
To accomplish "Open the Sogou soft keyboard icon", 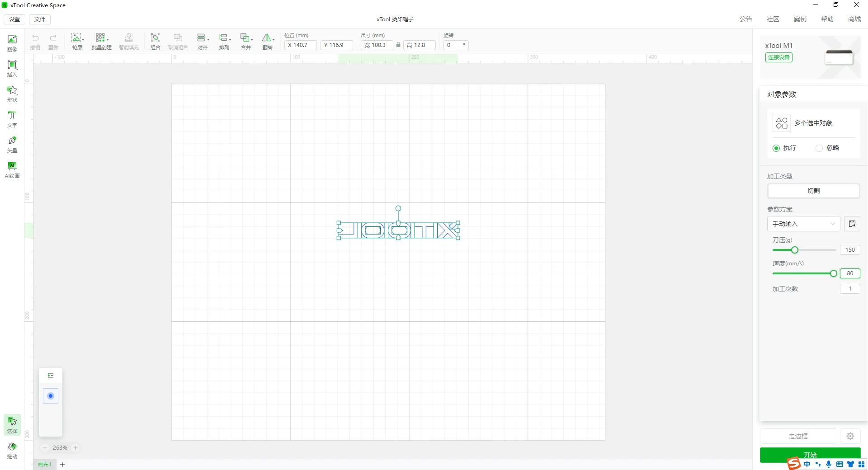I will [840, 464].
